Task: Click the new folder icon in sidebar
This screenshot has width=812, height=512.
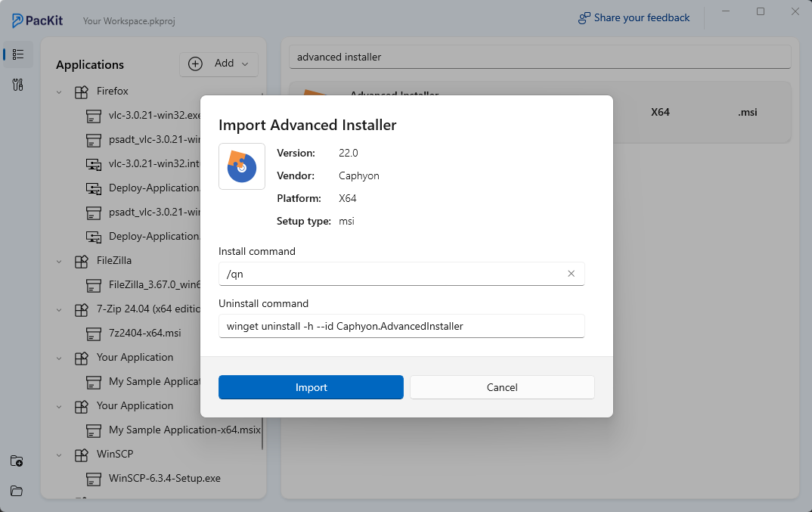Action: coord(17,461)
